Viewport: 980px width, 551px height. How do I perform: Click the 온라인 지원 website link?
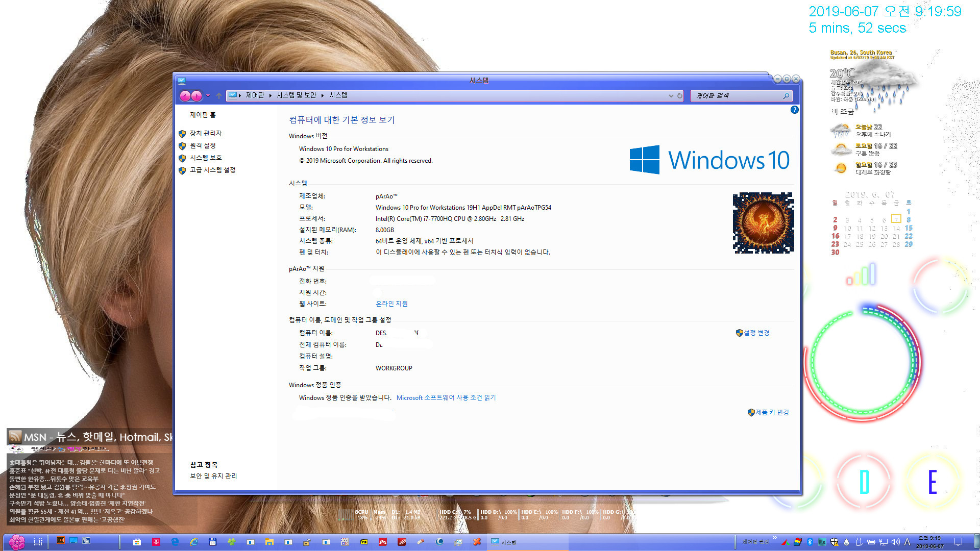(x=391, y=304)
